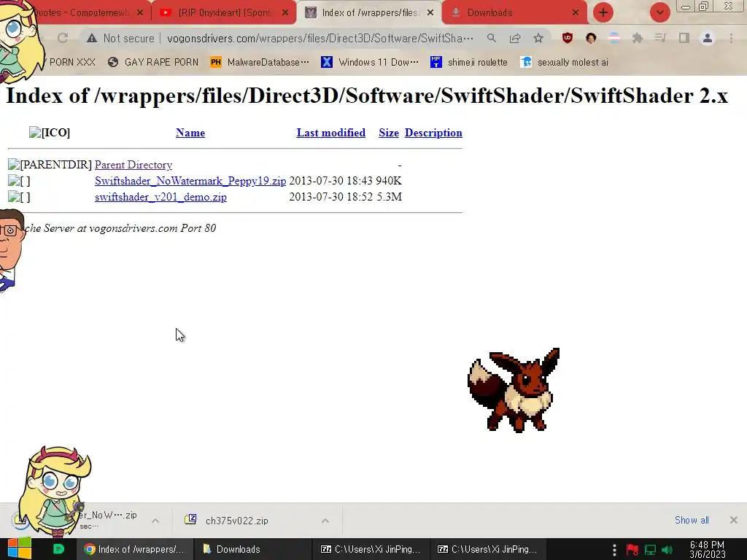This screenshot has width=747, height=560.
Task: Open the MalwareDatabase bookmark
Action: pos(260,62)
